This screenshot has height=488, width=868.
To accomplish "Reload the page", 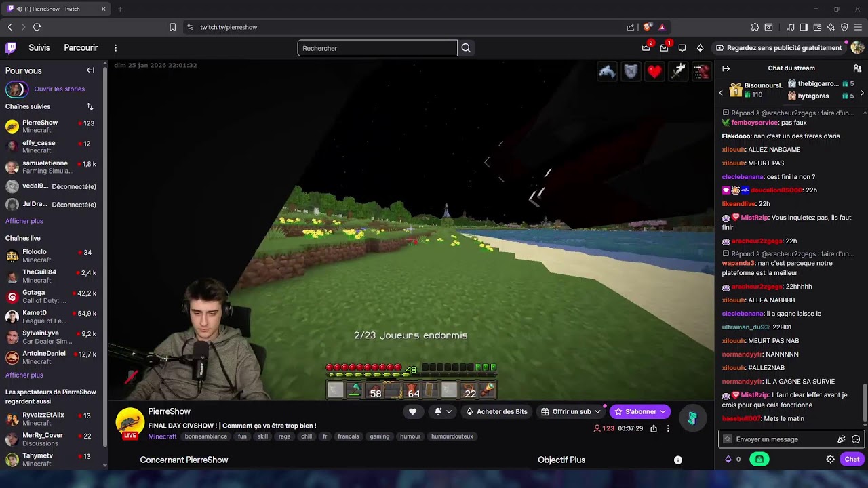I will 37,27.
